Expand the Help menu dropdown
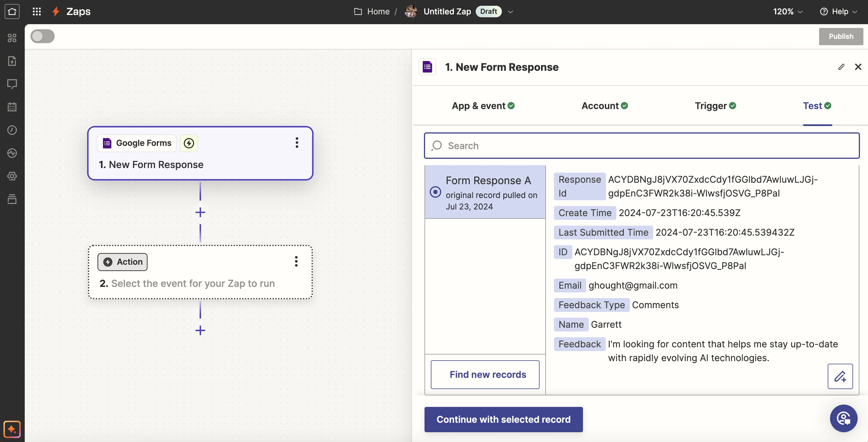This screenshot has width=868, height=442. click(x=839, y=12)
